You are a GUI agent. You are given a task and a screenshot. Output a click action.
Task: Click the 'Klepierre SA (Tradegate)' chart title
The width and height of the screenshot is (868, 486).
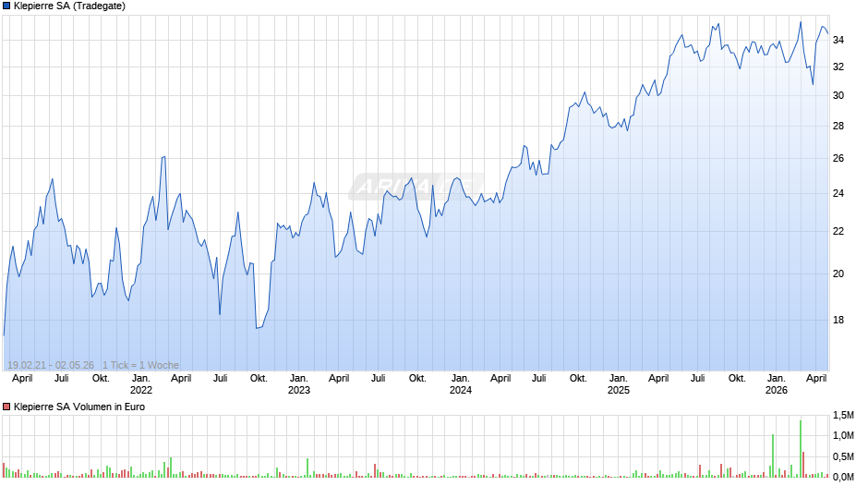pos(70,6)
